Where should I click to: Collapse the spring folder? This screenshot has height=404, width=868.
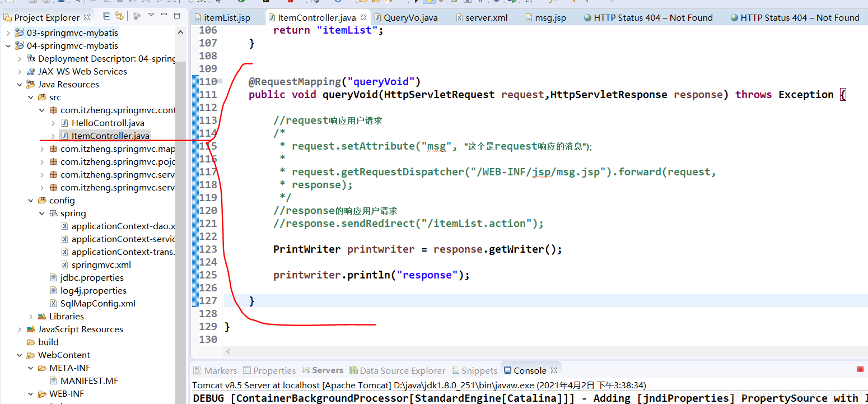pyautogui.click(x=42, y=213)
